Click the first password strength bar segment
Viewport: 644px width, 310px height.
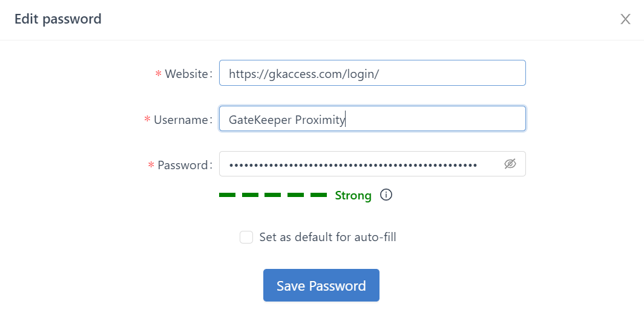click(227, 195)
